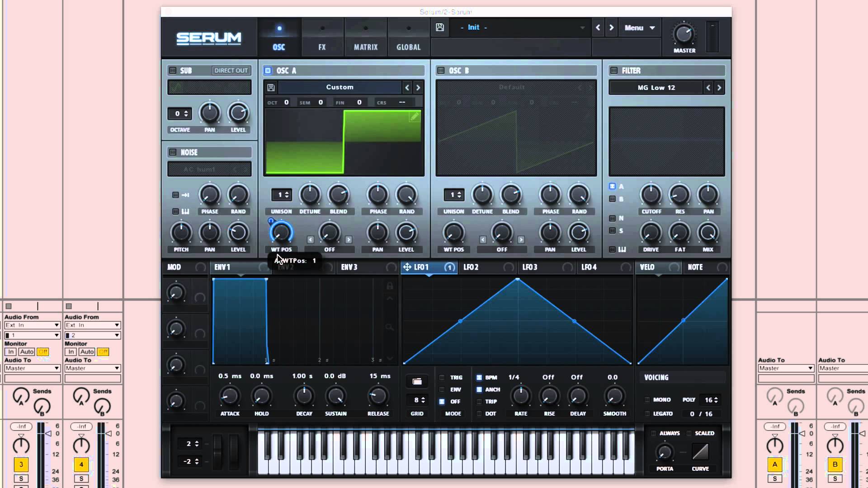Switch to the FX tab
Screen dimensions: 868x488
[x=322, y=38]
